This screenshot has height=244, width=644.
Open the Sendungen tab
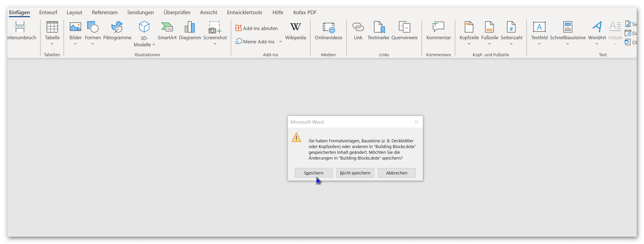click(x=141, y=12)
